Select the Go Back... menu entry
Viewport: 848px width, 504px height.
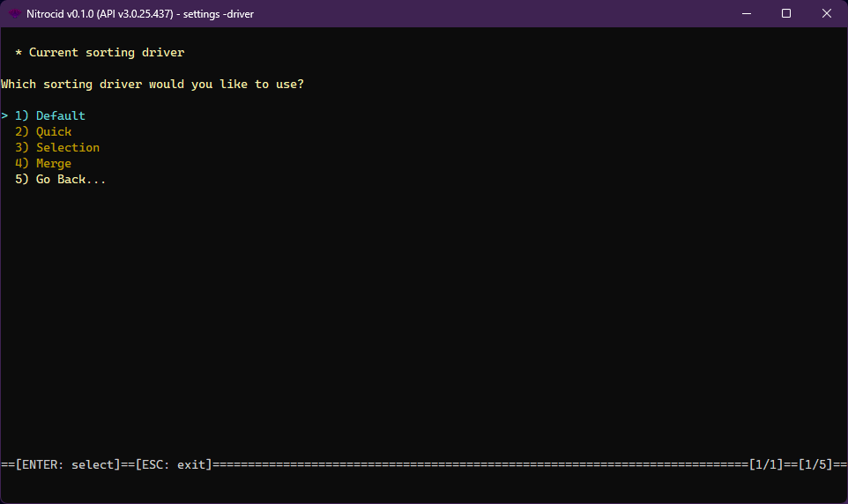click(x=71, y=180)
